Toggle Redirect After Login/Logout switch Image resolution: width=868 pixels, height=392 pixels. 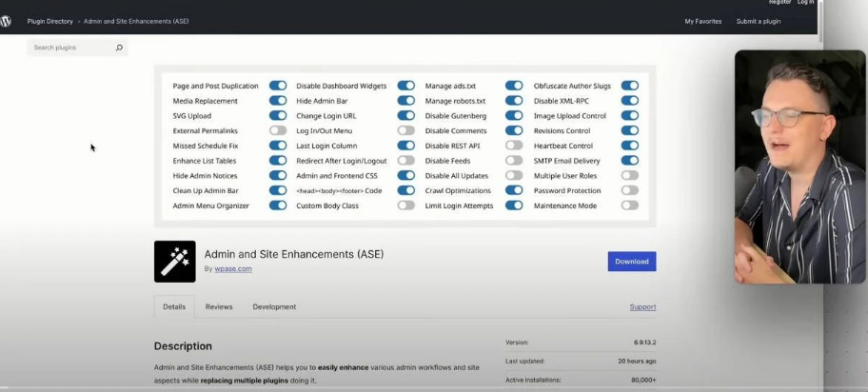405,161
